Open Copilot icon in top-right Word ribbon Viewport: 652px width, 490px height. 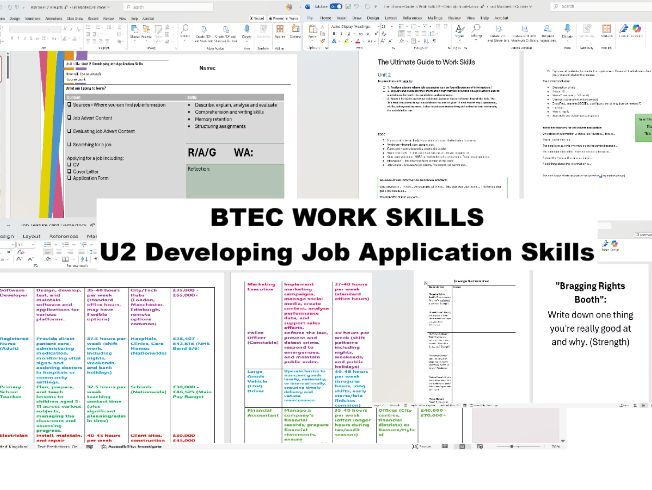[x=637, y=31]
